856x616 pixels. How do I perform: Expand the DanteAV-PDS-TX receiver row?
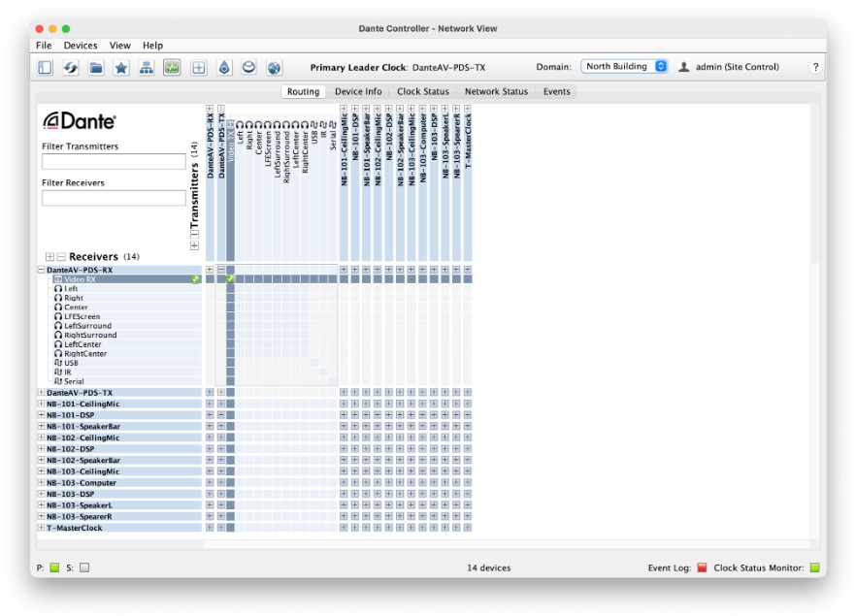(41, 392)
